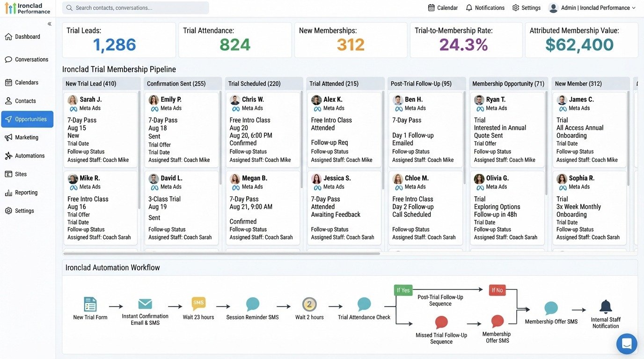The image size is (644, 359).
Task: Collapse the sidebar with double chevron
Action: 50,24
